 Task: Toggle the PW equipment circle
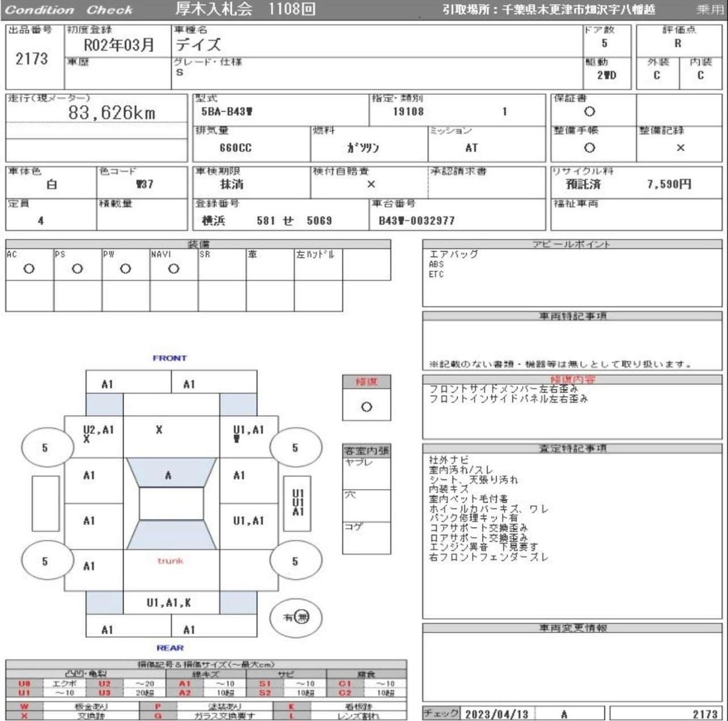click(126, 269)
